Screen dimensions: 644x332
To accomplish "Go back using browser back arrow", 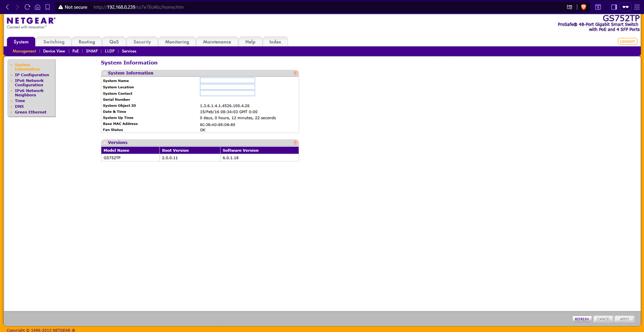I will 7,7.
